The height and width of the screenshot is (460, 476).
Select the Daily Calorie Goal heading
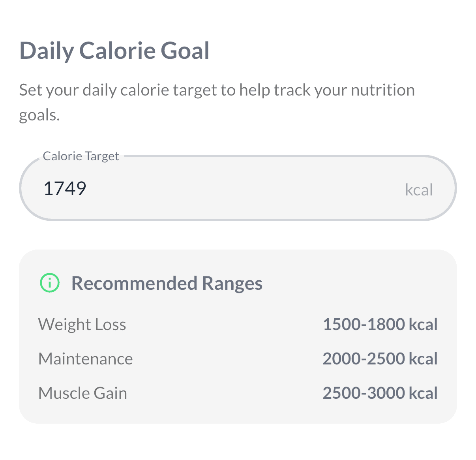[115, 50]
